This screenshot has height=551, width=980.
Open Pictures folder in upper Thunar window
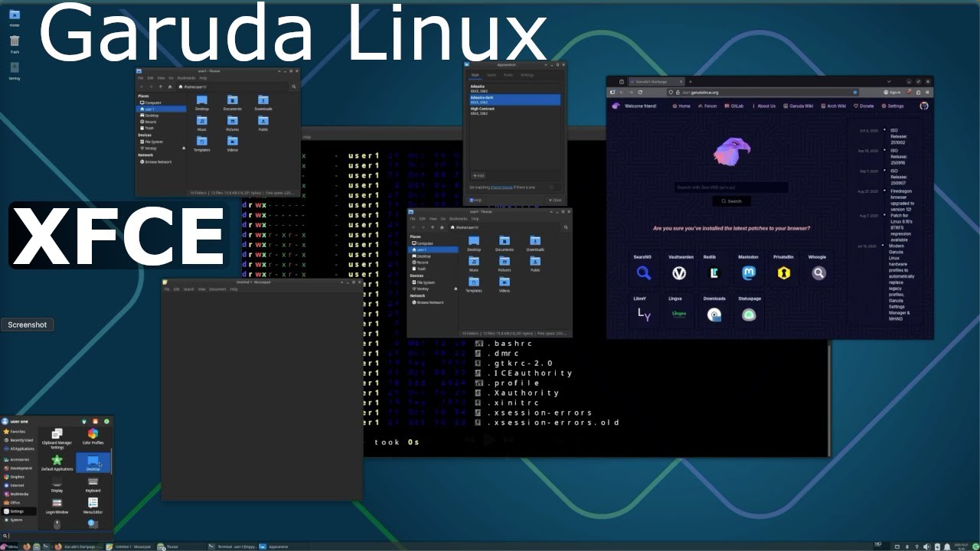(232, 123)
